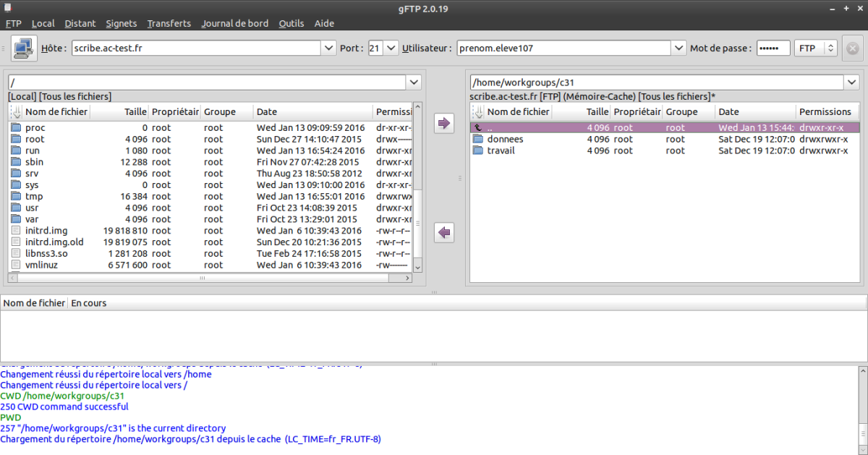This screenshot has height=455, width=868.
Task: Select the sbin folder icon
Action: pos(17,162)
